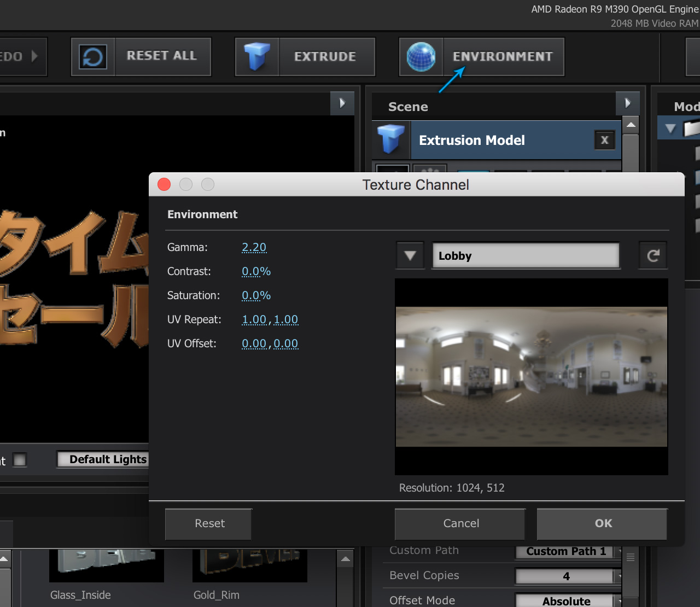Click the preview panel arrow icon
The width and height of the screenshot is (700, 607).
coord(342,103)
